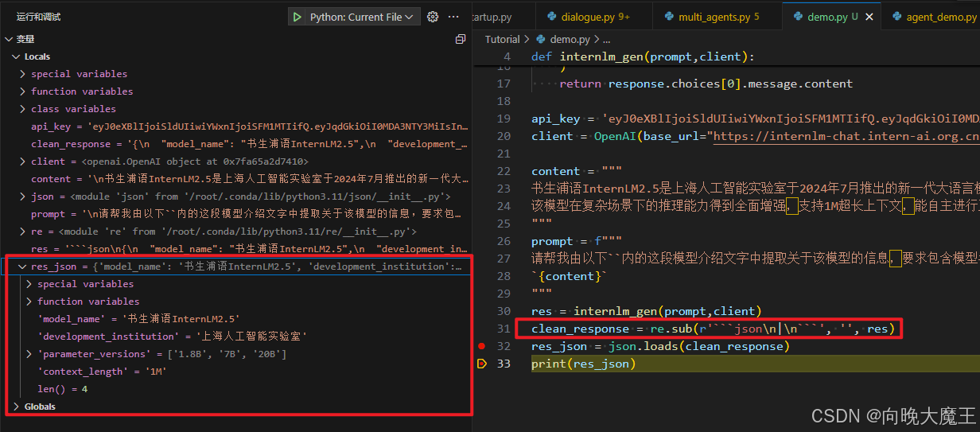The image size is (980, 432).
Task: Place cursor on the print(res_json) line
Action: (583, 364)
